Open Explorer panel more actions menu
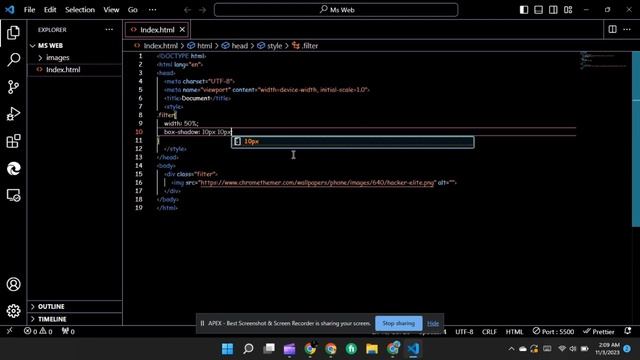The image size is (640, 360). [109, 29]
